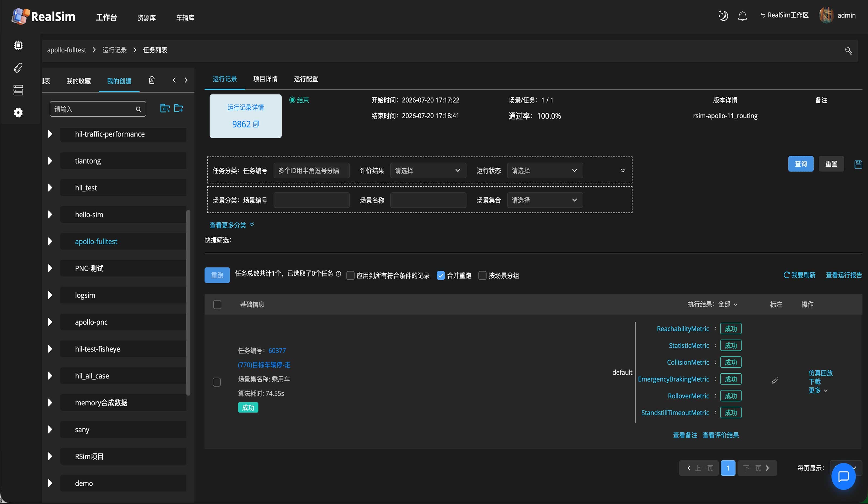
Task: Click the wrench tool icon in breadcrumb bar
Action: pyautogui.click(x=848, y=51)
